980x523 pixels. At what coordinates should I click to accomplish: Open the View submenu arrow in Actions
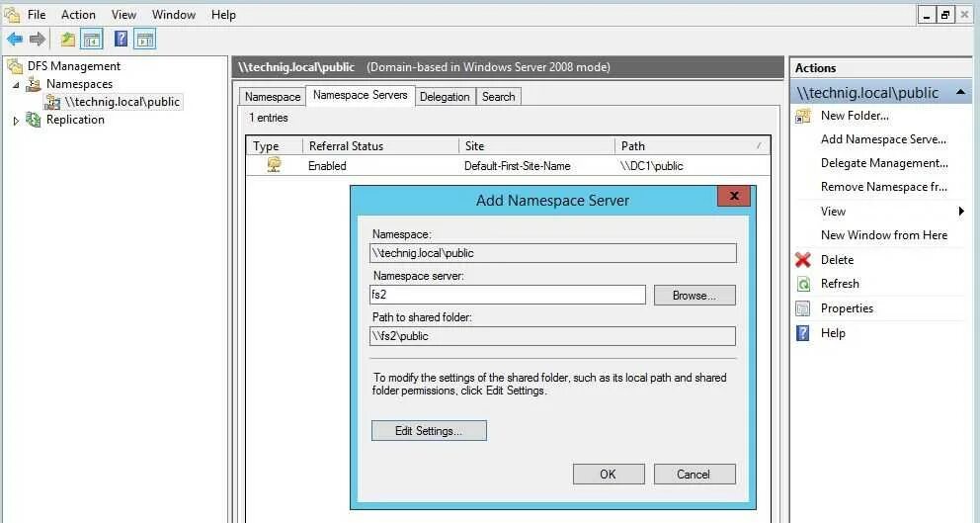[x=961, y=212]
